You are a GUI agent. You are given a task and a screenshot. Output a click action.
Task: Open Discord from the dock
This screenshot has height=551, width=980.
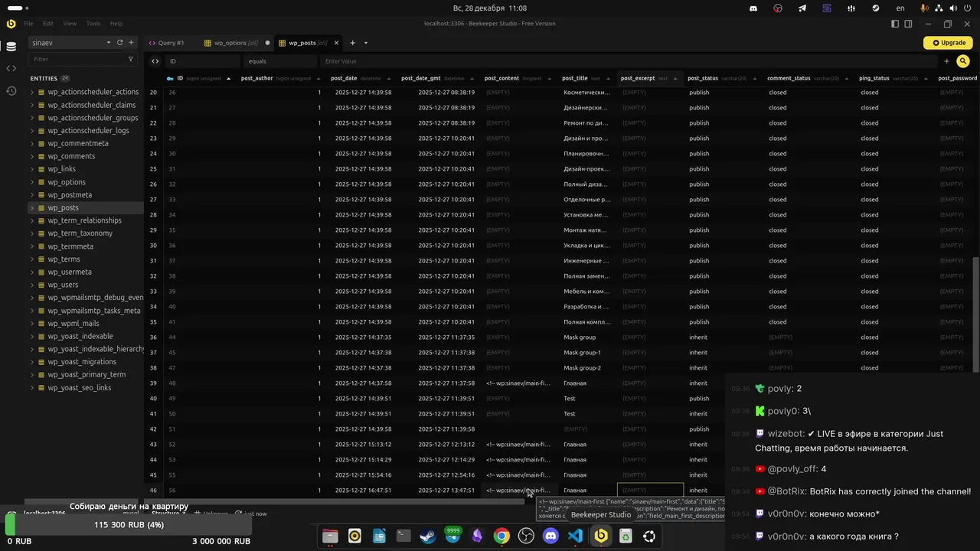pos(550,536)
